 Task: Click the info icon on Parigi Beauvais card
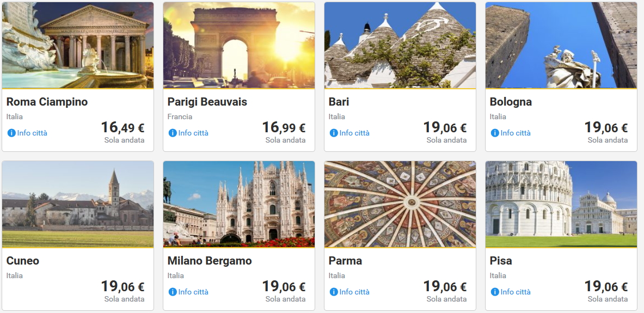point(173,133)
